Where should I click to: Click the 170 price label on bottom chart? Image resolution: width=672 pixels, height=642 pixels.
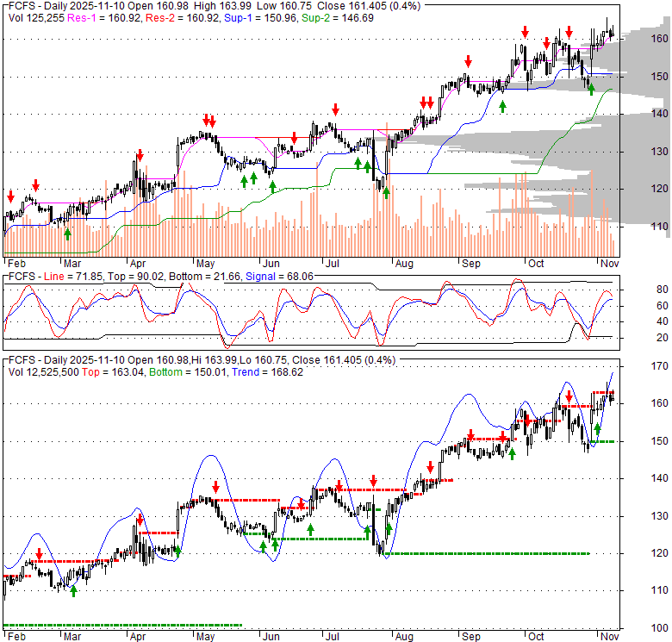(x=659, y=366)
